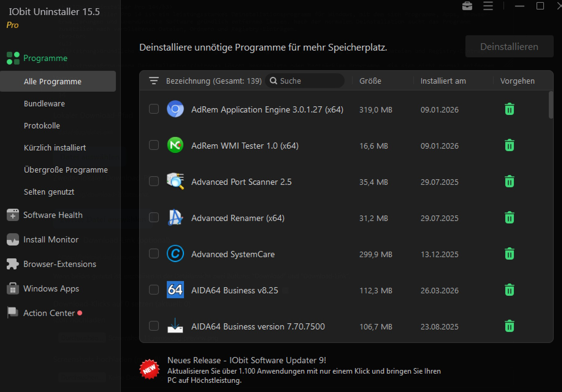The image size is (562, 392).
Task: Open Selten genutzt programs
Action: [49, 192]
